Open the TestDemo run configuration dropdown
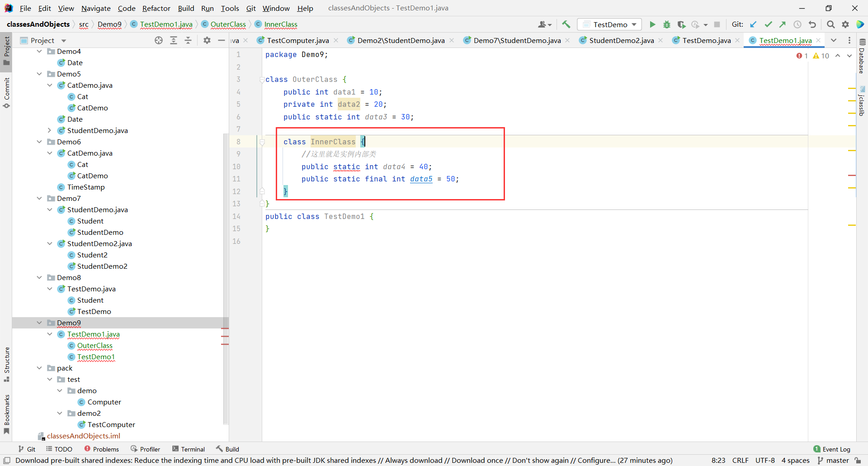The height and width of the screenshot is (466, 868). (x=610, y=24)
